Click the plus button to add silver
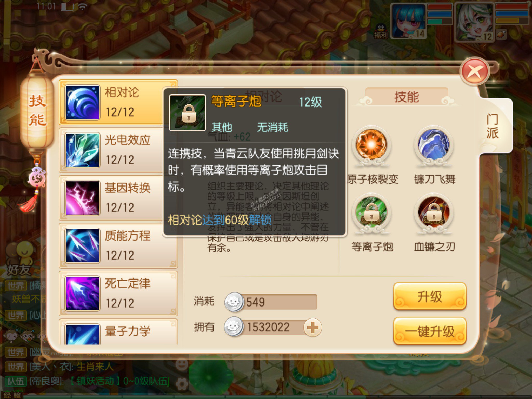 pos(313,327)
